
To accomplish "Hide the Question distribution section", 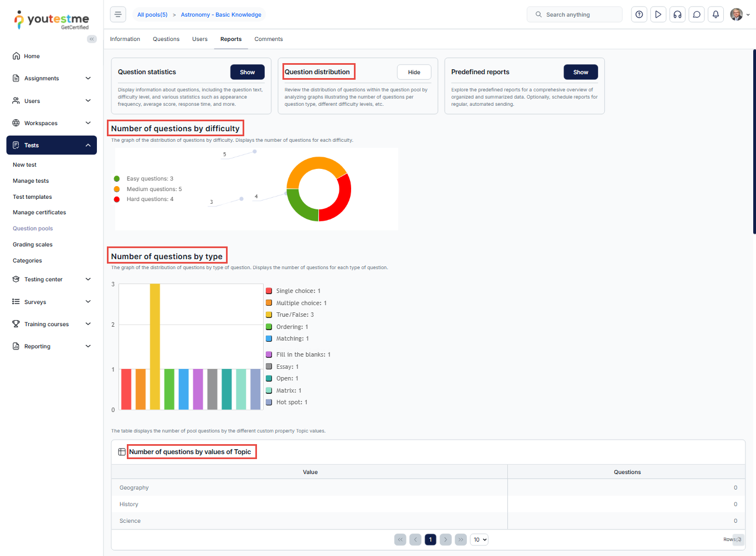I will pyautogui.click(x=414, y=72).
